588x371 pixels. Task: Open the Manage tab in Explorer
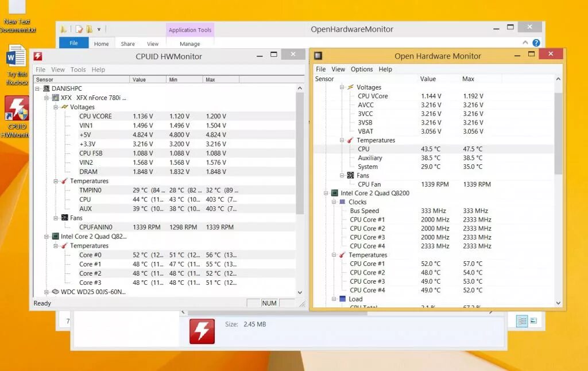[189, 44]
